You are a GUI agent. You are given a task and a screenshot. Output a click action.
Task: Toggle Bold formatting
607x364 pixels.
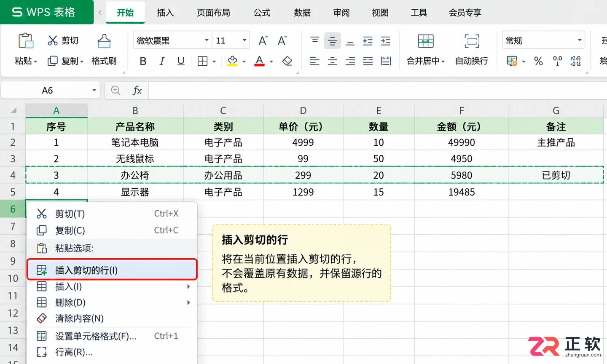pos(143,61)
